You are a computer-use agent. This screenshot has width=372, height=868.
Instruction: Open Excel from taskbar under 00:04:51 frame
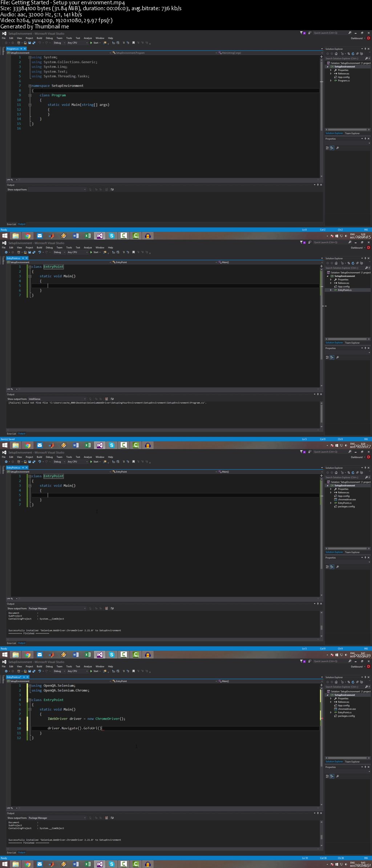coord(88,864)
